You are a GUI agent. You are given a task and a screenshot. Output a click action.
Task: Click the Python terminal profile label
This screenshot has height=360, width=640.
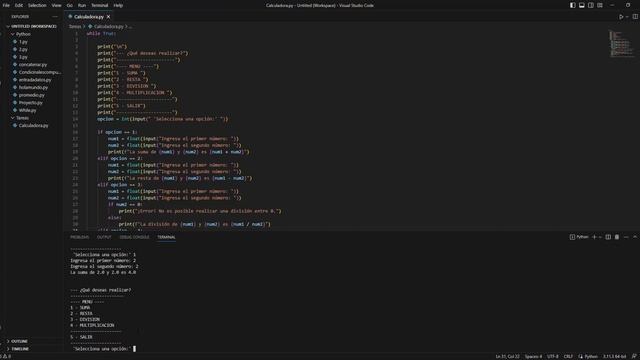tap(579, 237)
